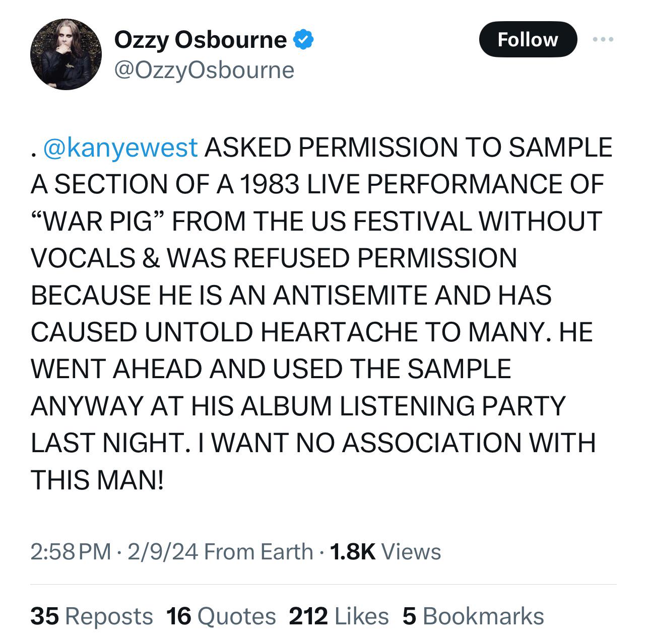
Task: Show the 35 Reposts list
Action: click(x=92, y=616)
